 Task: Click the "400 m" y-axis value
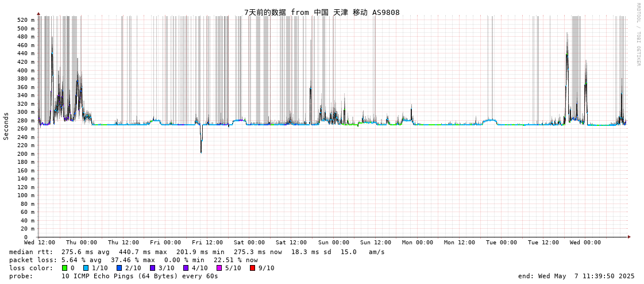tap(26, 70)
